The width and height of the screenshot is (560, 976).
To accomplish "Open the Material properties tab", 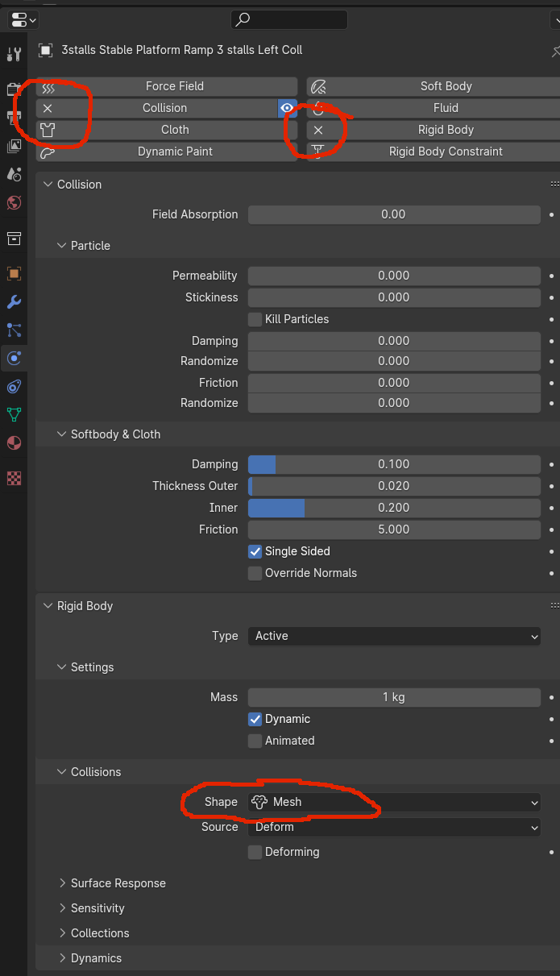I will [x=14, y=443].
